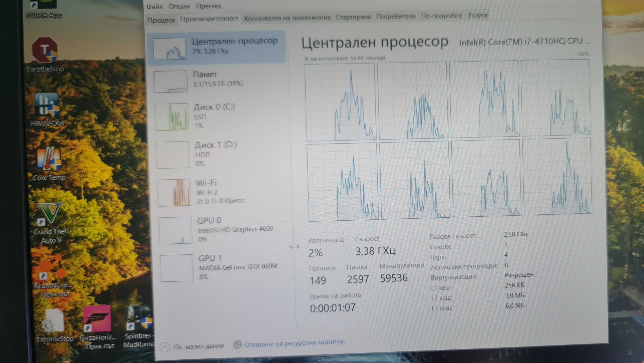Open the red ThrottleStop octagon icon
The width and height of the screenshot is (644, 363).
tap(45, 50)
